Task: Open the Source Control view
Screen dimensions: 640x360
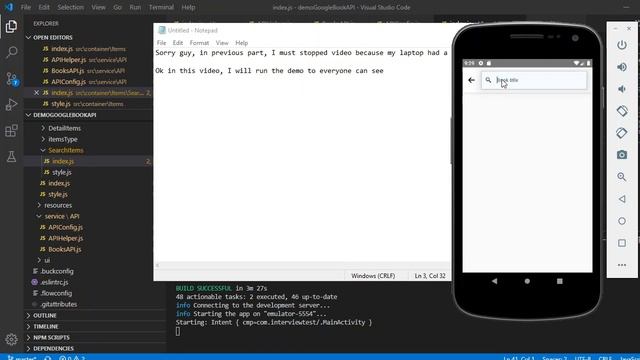Action: (x=11, y=78)
